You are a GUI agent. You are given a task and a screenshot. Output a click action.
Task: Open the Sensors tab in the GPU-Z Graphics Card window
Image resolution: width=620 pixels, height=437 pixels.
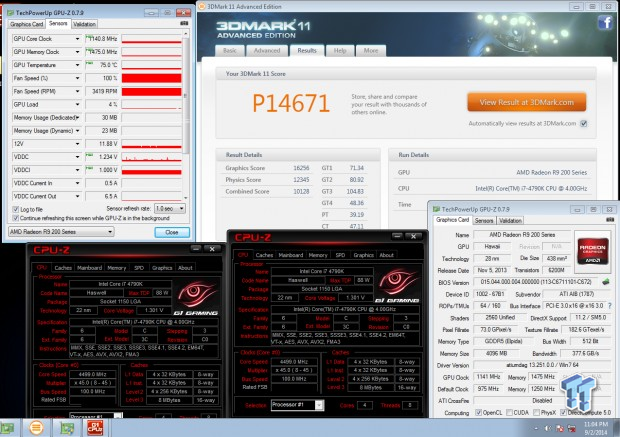[x=484, y=220]
